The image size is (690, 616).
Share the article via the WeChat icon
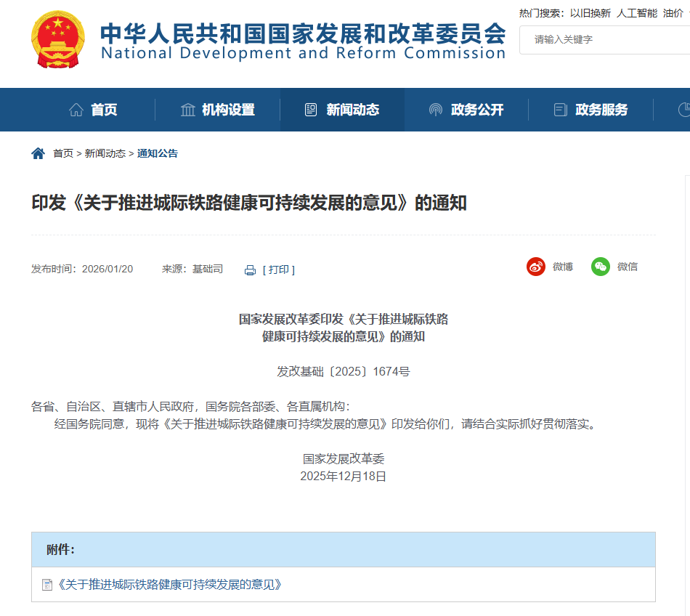[600, 267]
